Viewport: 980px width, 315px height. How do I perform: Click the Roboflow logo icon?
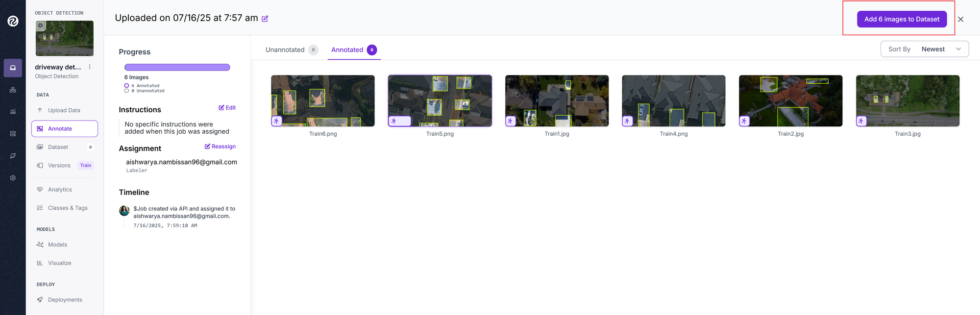[x=13, y=21]
